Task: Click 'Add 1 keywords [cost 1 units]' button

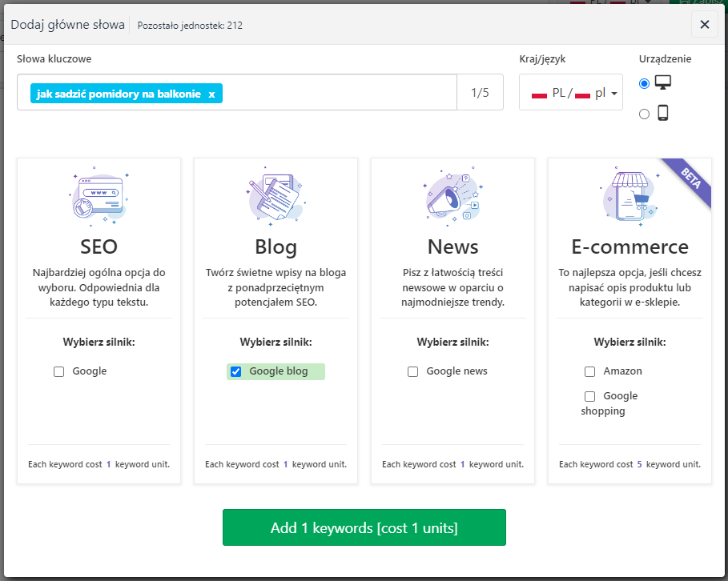Action: click(x=364, y=527)
